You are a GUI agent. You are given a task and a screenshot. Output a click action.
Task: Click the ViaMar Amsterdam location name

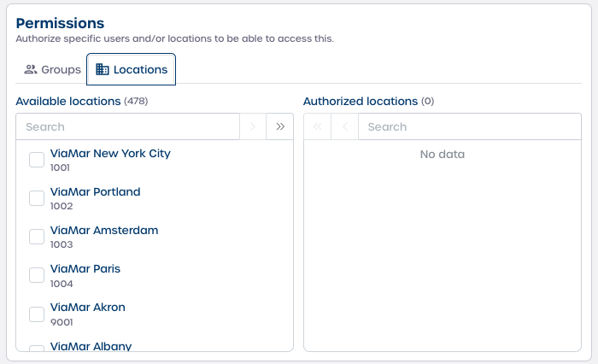tap(104, 231)
